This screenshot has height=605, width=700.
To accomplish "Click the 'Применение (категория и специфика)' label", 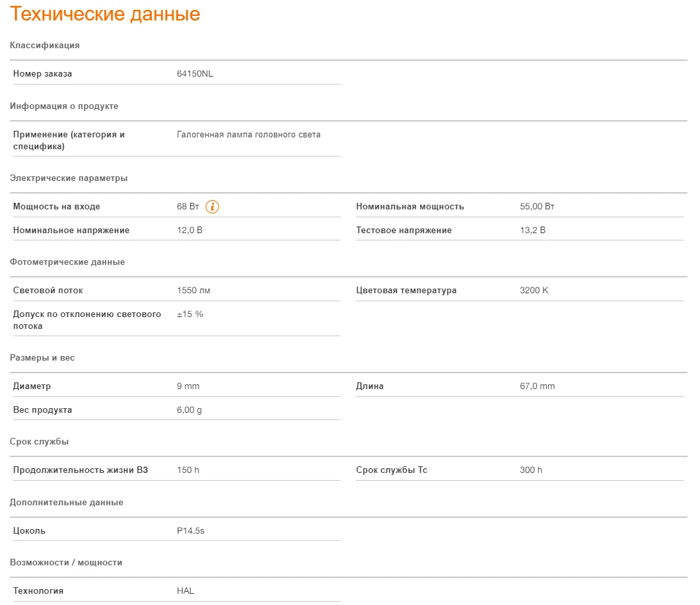I will coord(69,140).
